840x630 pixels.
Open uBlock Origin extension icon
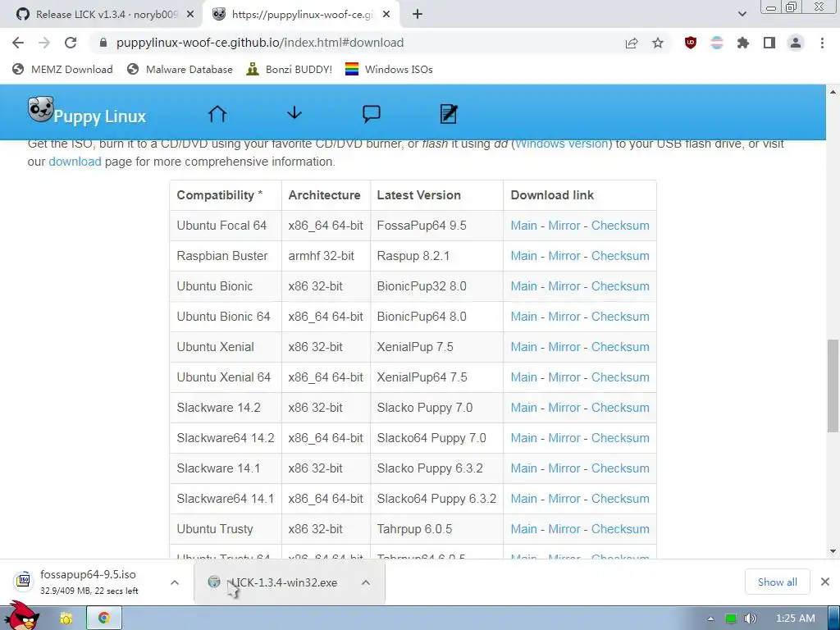tap(691, 43)
